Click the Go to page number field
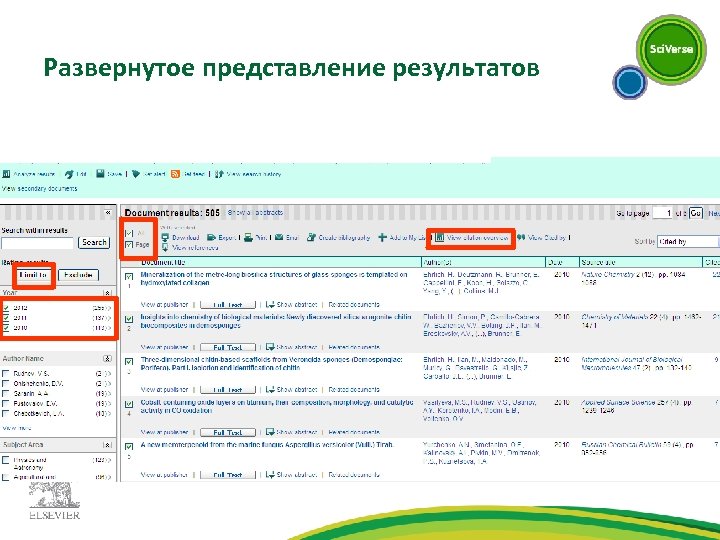This screenshot has width=720, height=540. point(663,213)
